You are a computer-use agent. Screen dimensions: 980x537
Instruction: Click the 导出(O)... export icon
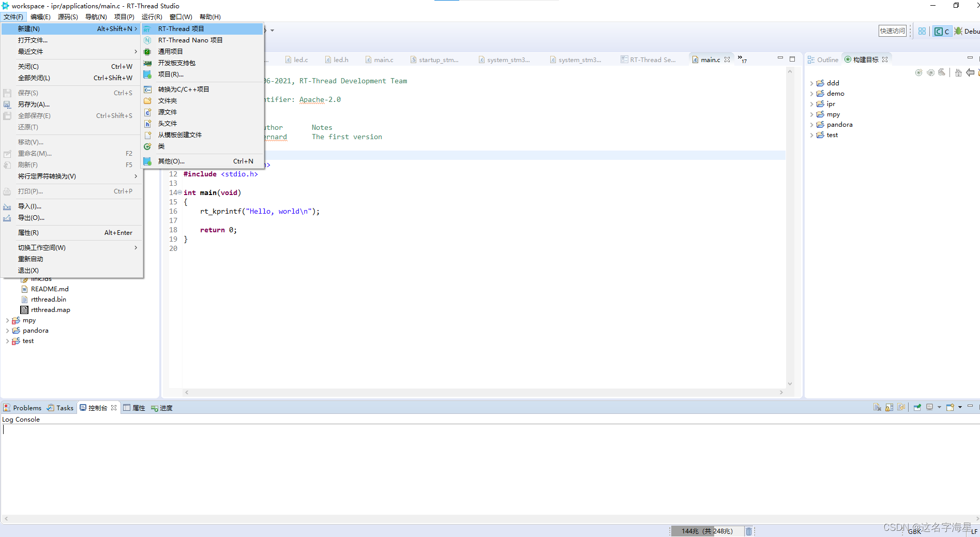click(x=7, y=218)
